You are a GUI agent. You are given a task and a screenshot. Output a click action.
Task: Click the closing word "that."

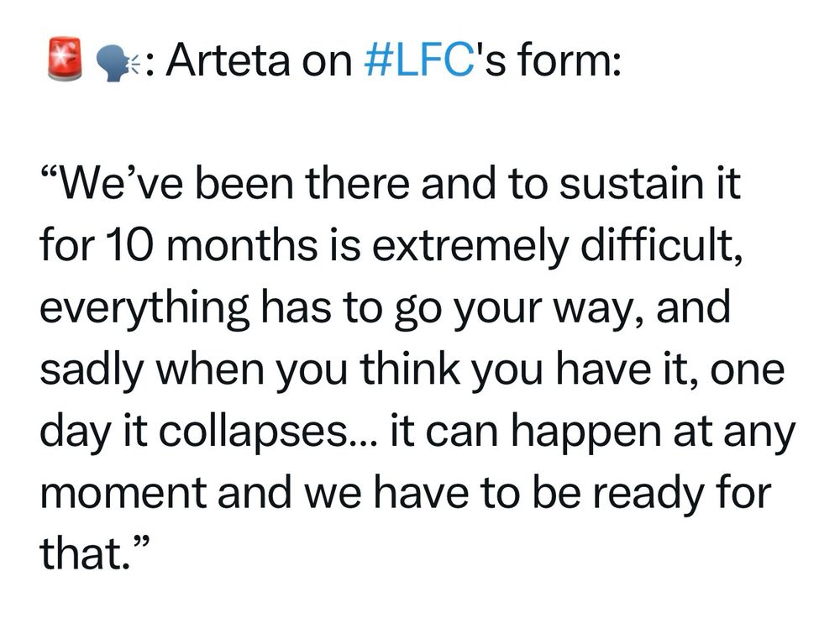click(x=85, y=553)
